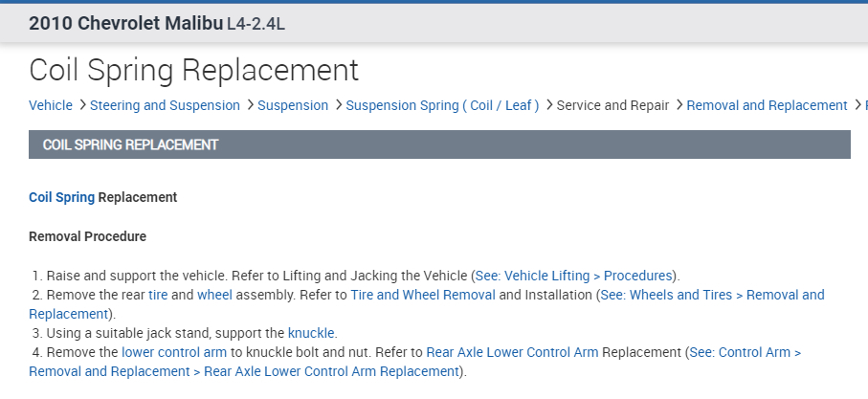
Task: Click the knuckle link in step 3
Action: coord(312,333)
